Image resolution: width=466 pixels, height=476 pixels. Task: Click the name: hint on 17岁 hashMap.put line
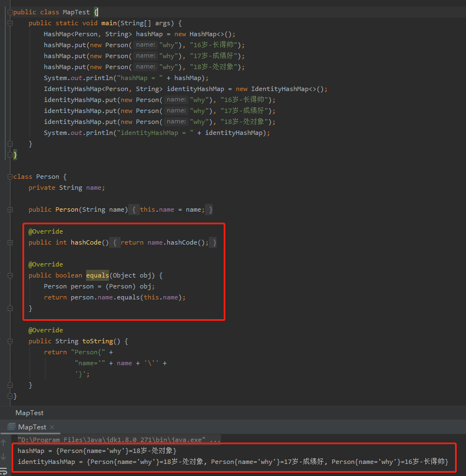[145, 56]
